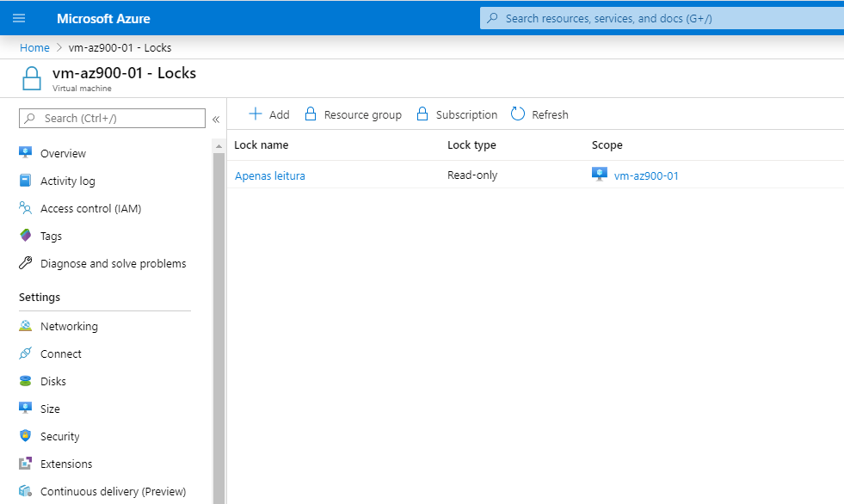844x504 pixels.
Task: Click the Security shield icon
Action: click(25, 435)
